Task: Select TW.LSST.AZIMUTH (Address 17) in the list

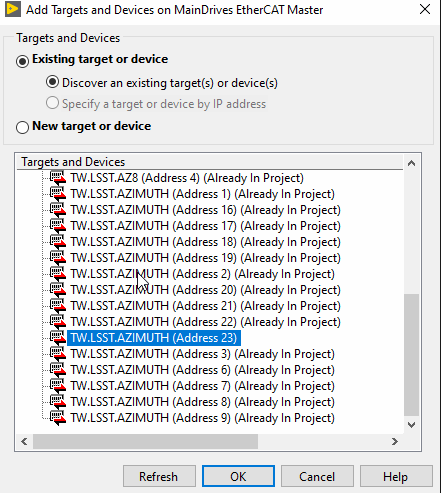Action: pyautogui.click(x=205, y=226)
